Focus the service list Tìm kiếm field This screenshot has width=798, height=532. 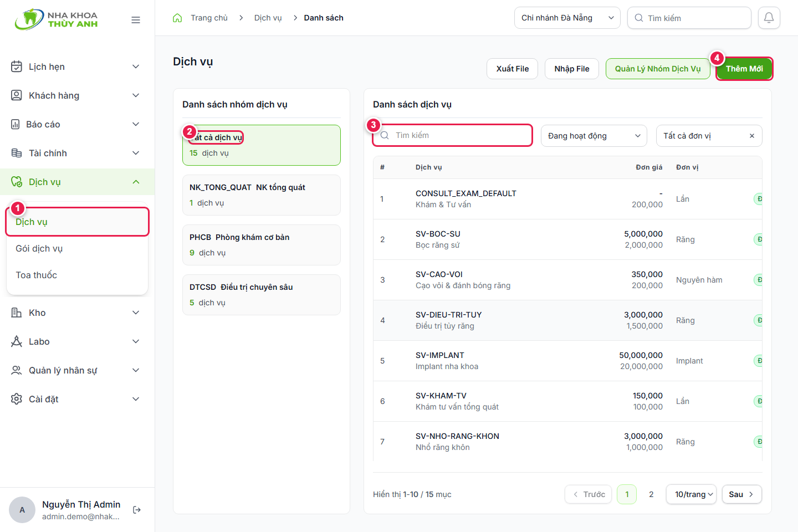[453, 135]
